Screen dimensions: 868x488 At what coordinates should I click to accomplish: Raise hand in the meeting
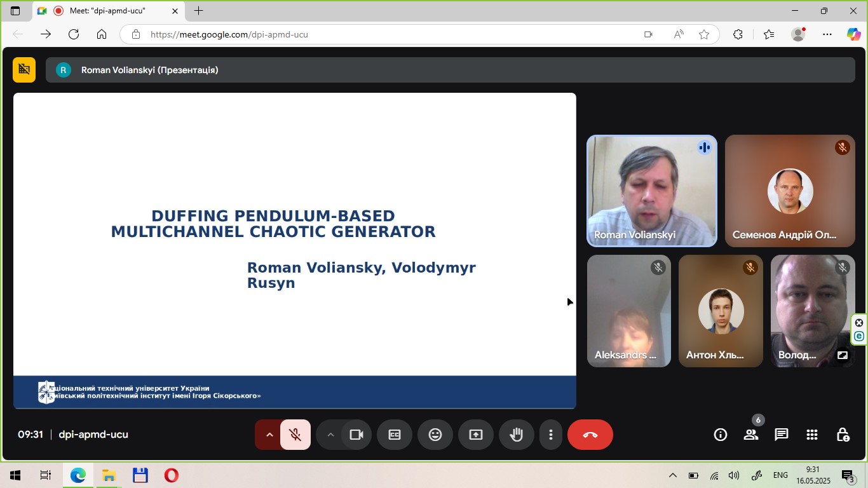[x=516, y=435]
